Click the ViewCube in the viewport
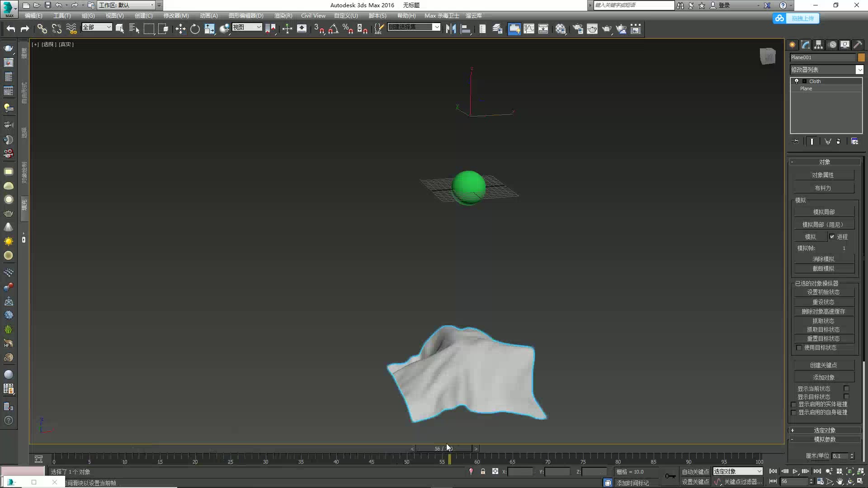 767,56
